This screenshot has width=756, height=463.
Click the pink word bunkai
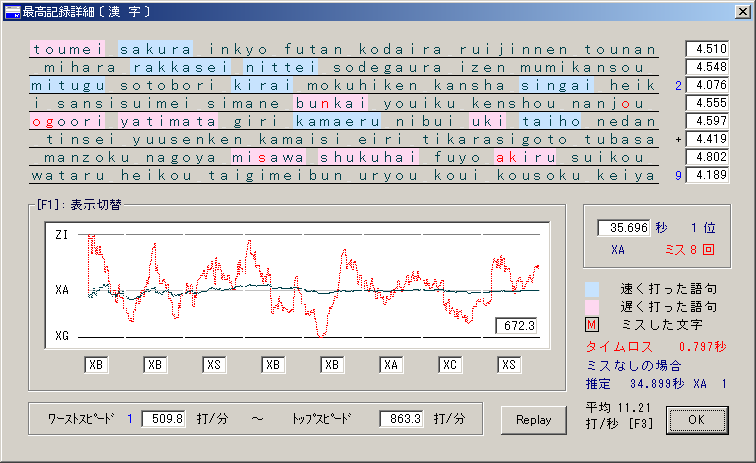[x=330, y=103]
